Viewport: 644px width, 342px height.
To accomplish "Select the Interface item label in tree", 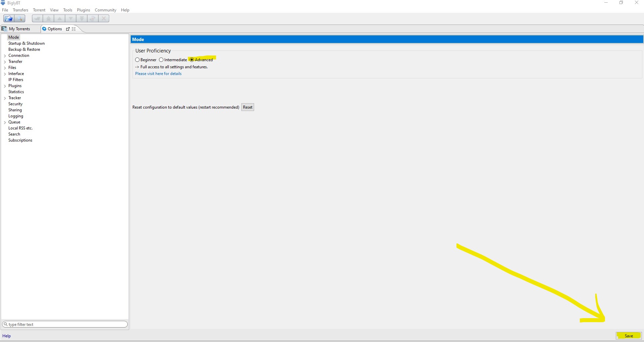I will pos(16,74).
